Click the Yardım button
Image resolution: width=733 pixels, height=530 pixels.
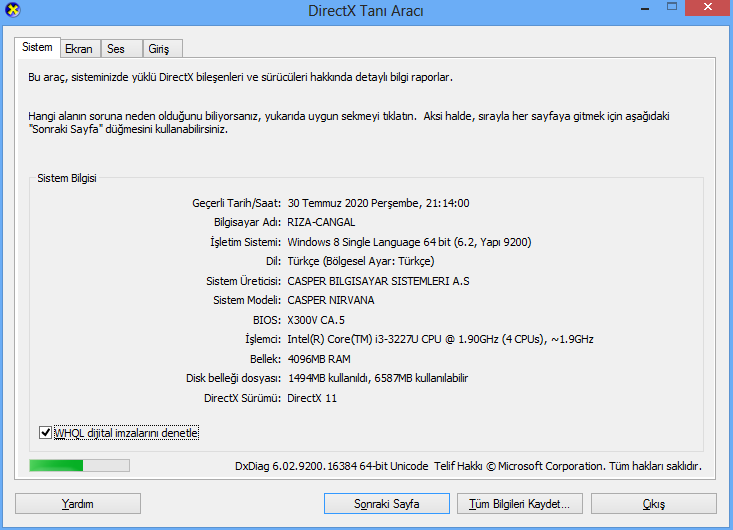pyautogui.click(x=78, y=504)
